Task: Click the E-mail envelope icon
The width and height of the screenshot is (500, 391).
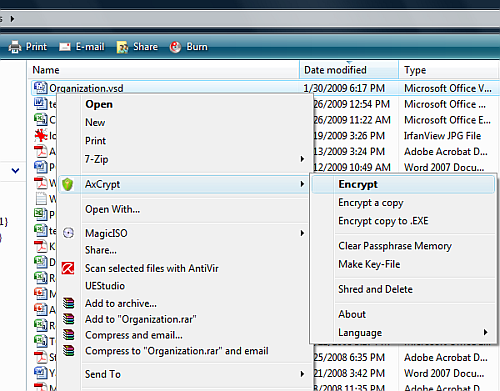Action: click(65, 47)
